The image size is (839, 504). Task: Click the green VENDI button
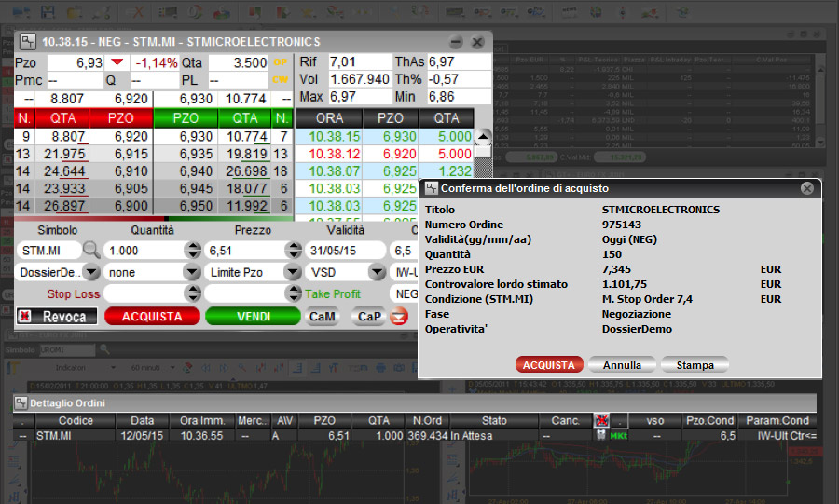point(253,317)
